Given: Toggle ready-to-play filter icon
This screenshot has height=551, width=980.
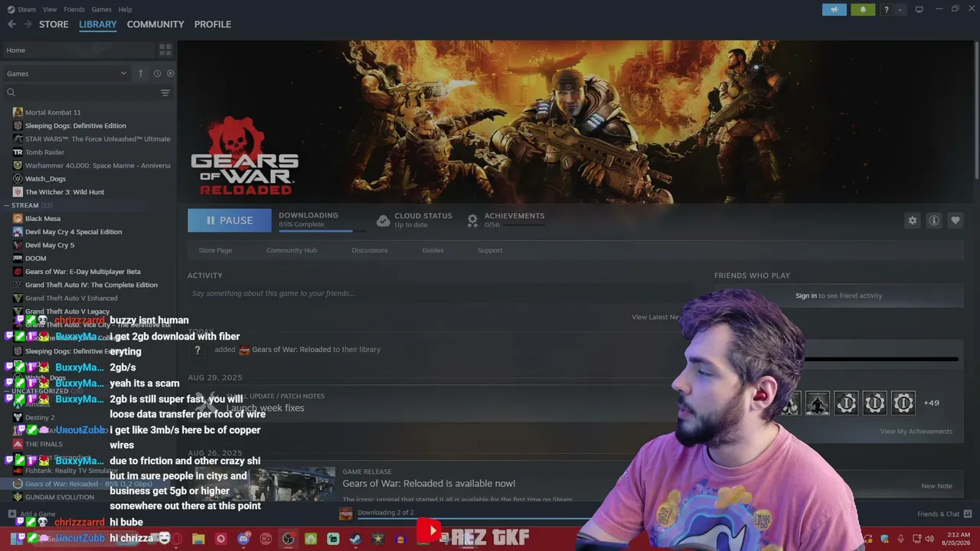Looking at the screenshot, I should 170,73.
